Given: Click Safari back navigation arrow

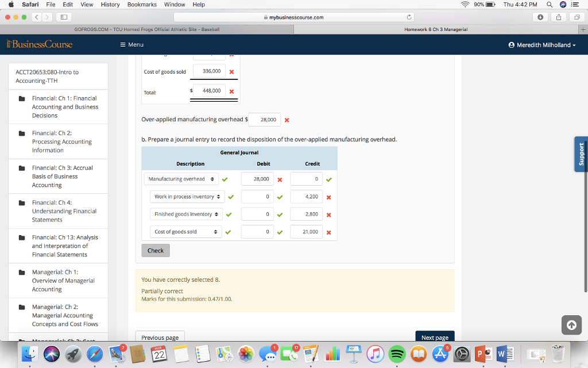Looking at the screenshot, I should [36, 17].
